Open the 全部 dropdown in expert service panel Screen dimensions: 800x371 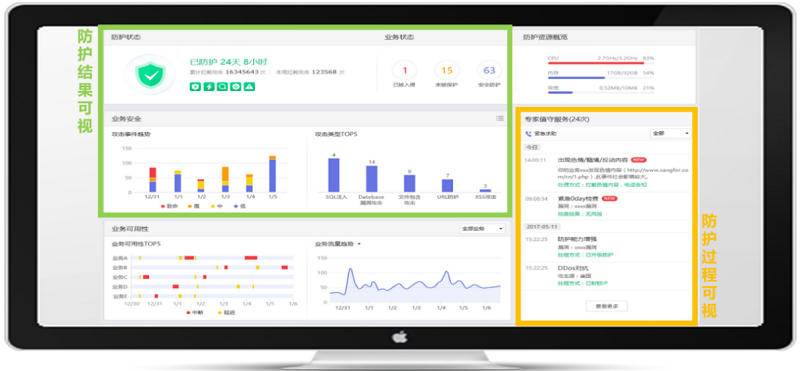tap(670, 134)
